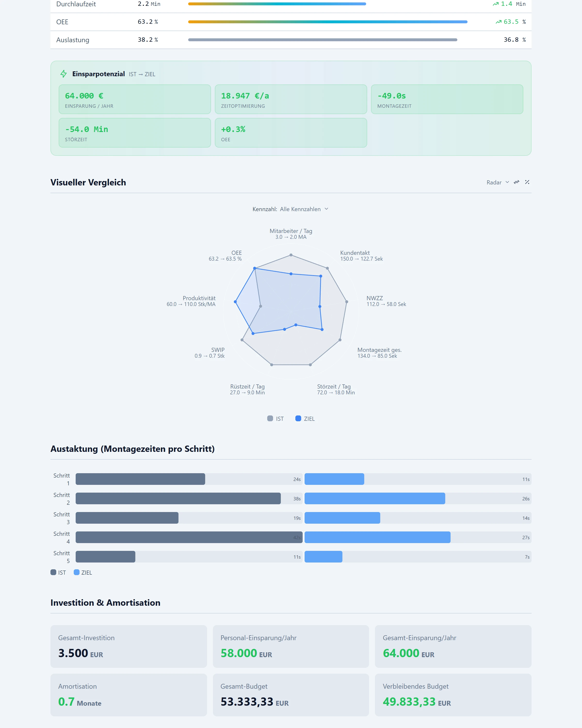
Task: Click the percent view icon
Action: [527, 182]
